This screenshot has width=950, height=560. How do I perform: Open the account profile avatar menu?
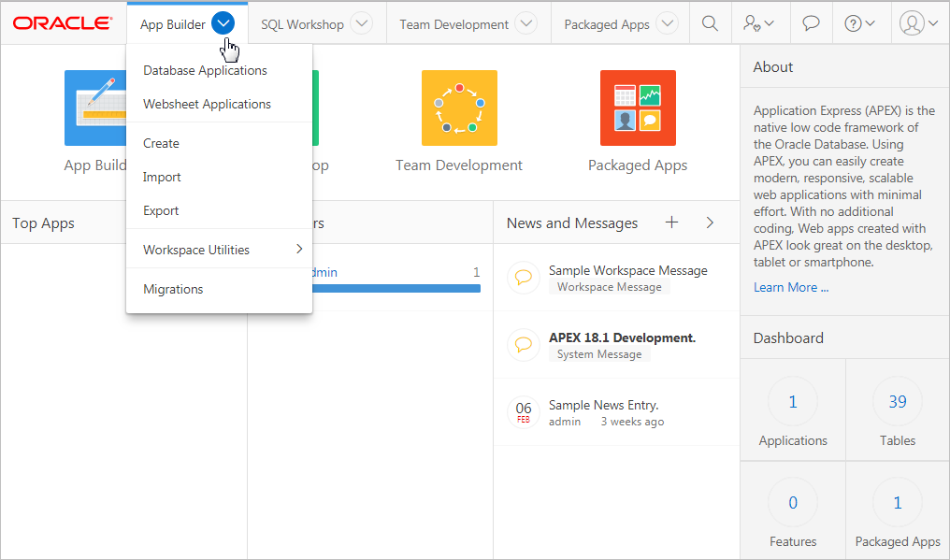918,24
